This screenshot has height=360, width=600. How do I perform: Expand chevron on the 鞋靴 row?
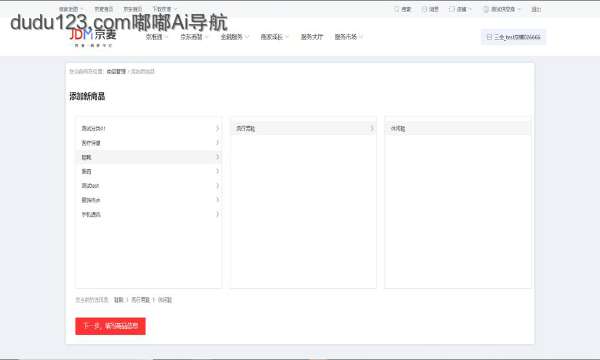pos(217,157)
